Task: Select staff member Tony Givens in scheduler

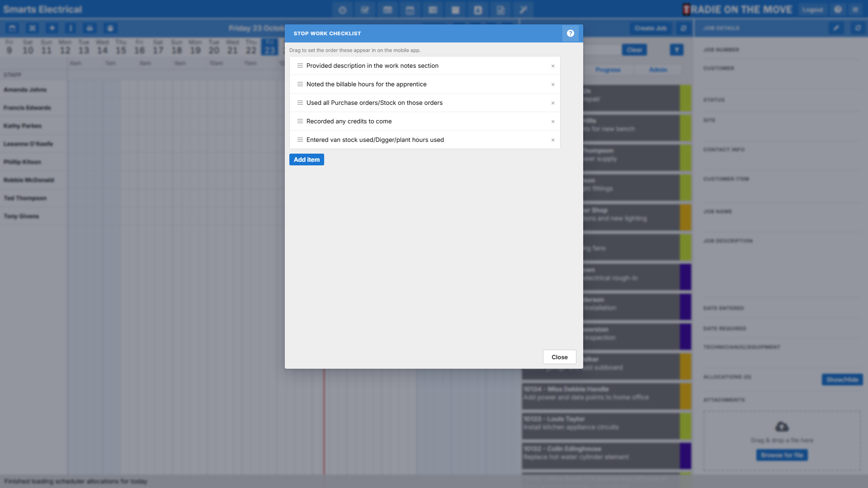Action: 21,216
